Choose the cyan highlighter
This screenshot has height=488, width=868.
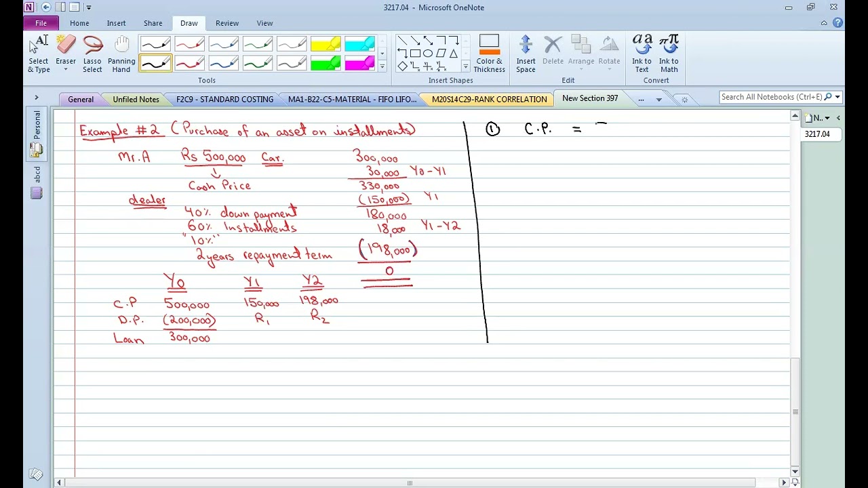(359, 45)
